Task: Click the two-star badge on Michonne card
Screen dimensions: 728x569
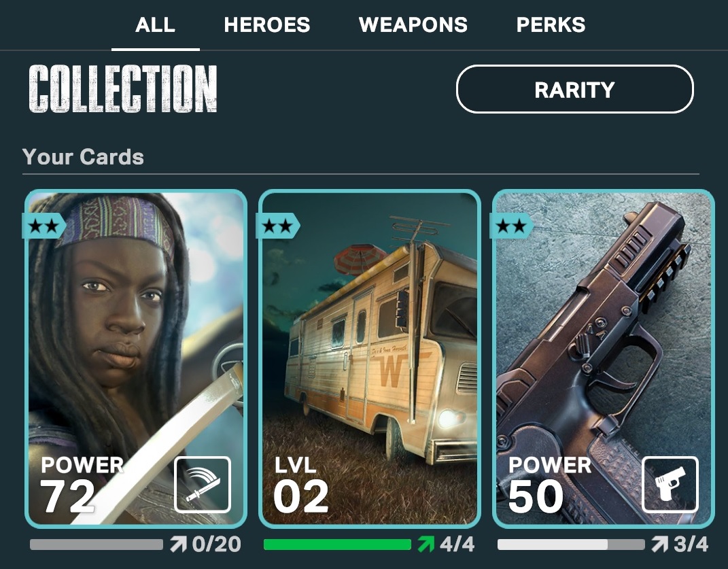Action: 44,226
